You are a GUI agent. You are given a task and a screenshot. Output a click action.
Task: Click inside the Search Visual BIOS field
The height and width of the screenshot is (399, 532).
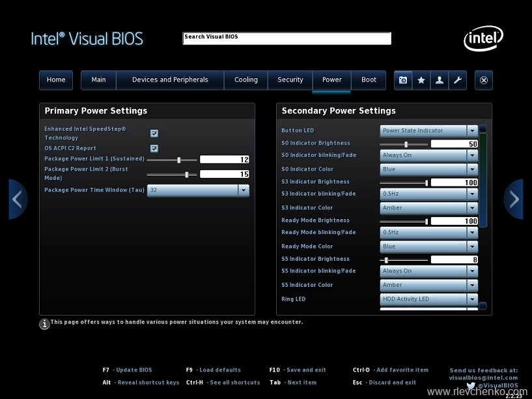(x=287, y=38)
